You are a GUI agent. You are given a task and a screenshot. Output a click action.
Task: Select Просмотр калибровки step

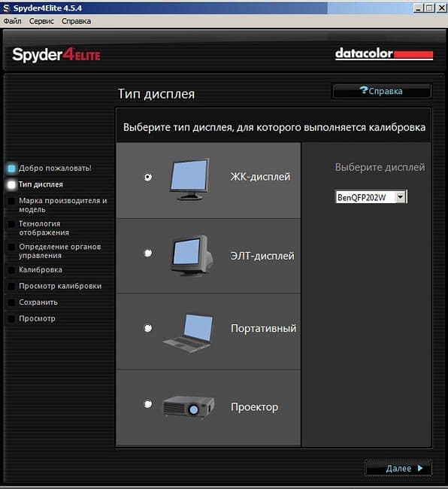point(60,286)
